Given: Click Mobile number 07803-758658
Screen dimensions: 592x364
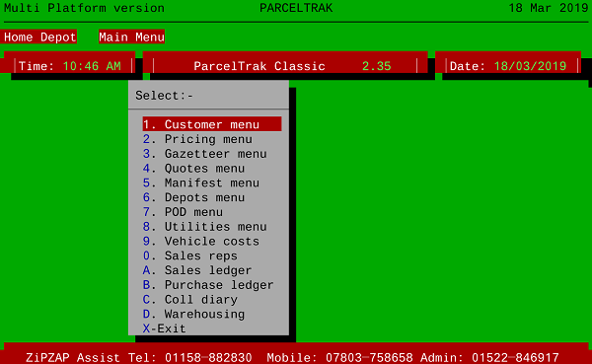Looking at the screenshot, I should pos(369,357).
